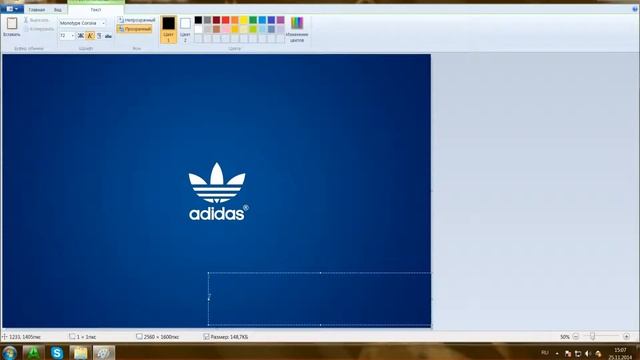
Task: Open the Paint file menu button
Action: (12, 9)
